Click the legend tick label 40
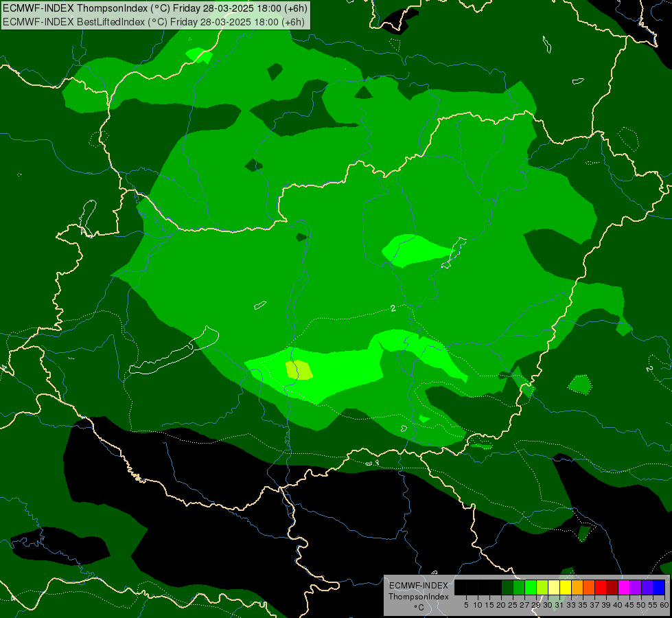672x618 pixels. (x=618, y=605)
